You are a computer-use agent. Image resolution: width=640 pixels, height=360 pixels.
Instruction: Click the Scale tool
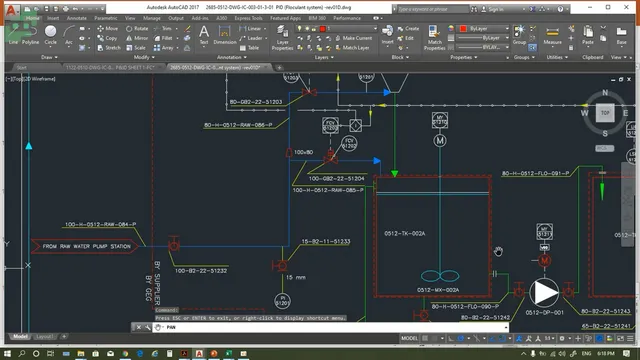(x=136, y=48)
